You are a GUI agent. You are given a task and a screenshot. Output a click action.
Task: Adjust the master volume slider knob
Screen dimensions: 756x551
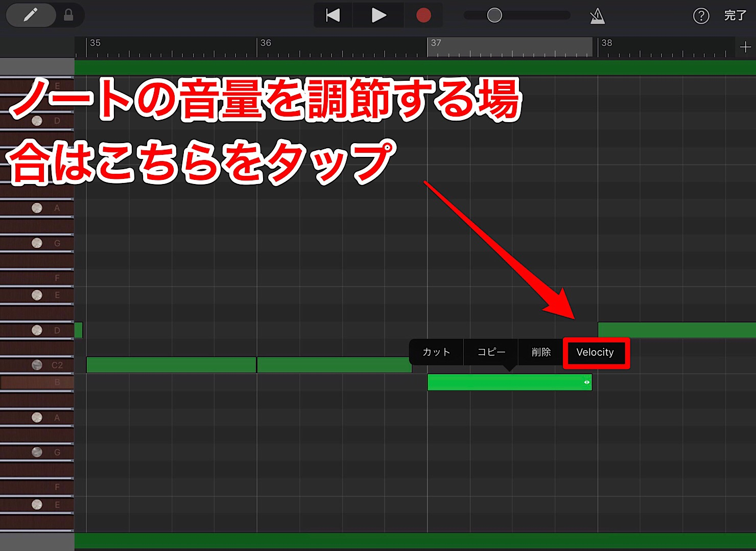[494, 15]
